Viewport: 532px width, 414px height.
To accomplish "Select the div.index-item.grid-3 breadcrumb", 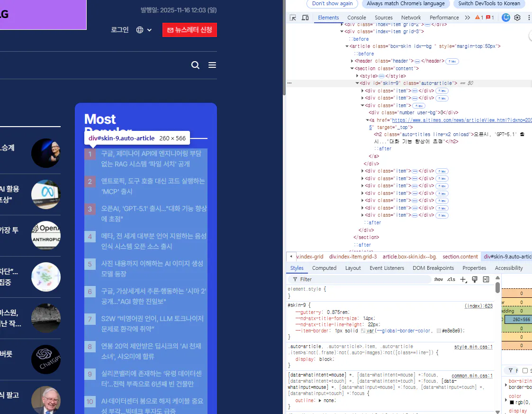I will click(x=353, y=257).
